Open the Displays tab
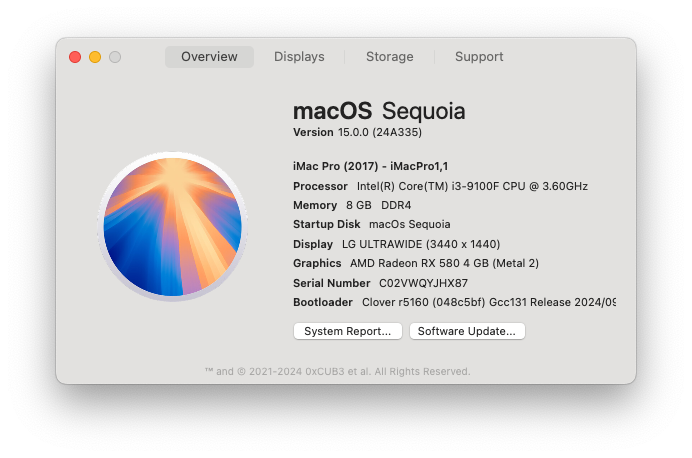Image resolution: width=692 pixels, height=458 pixels. tap(299, 57)
